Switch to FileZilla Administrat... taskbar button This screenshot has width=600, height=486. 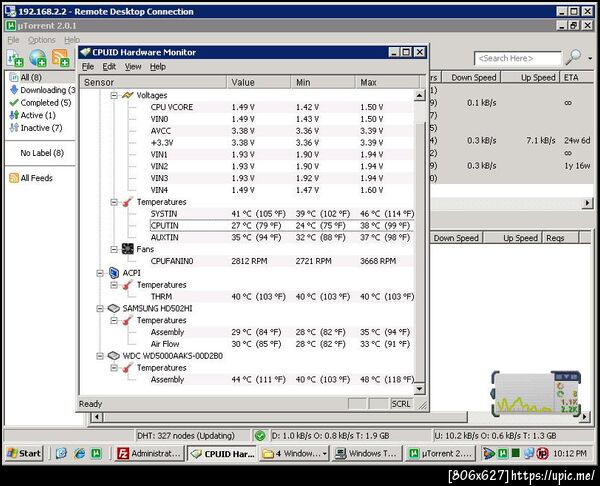coord(149,454)
